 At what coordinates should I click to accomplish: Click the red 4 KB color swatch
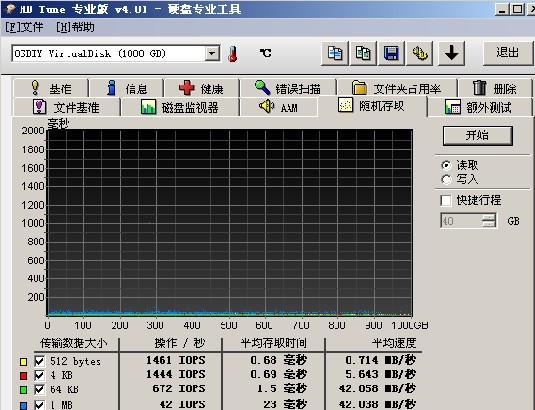point(23,376)
